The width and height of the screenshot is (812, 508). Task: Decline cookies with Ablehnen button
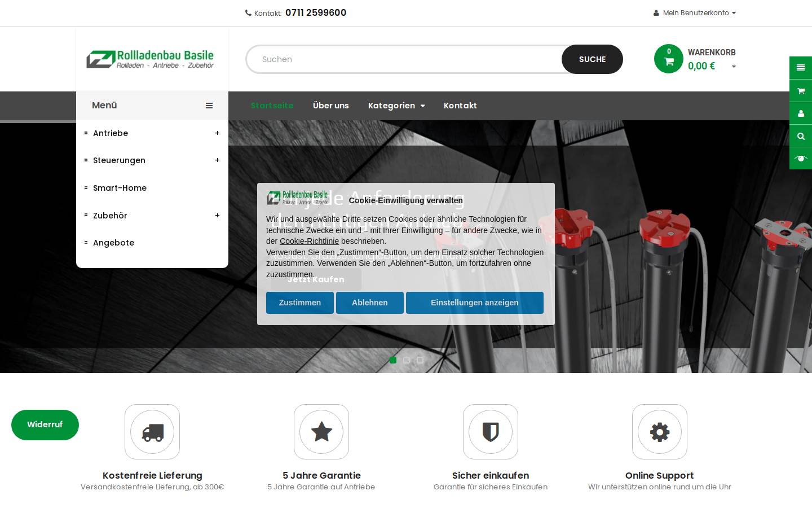370,303
